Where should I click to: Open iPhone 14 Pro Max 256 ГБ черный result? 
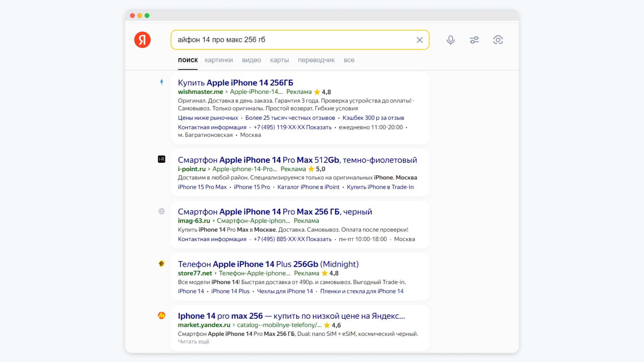tap(275, 212)
